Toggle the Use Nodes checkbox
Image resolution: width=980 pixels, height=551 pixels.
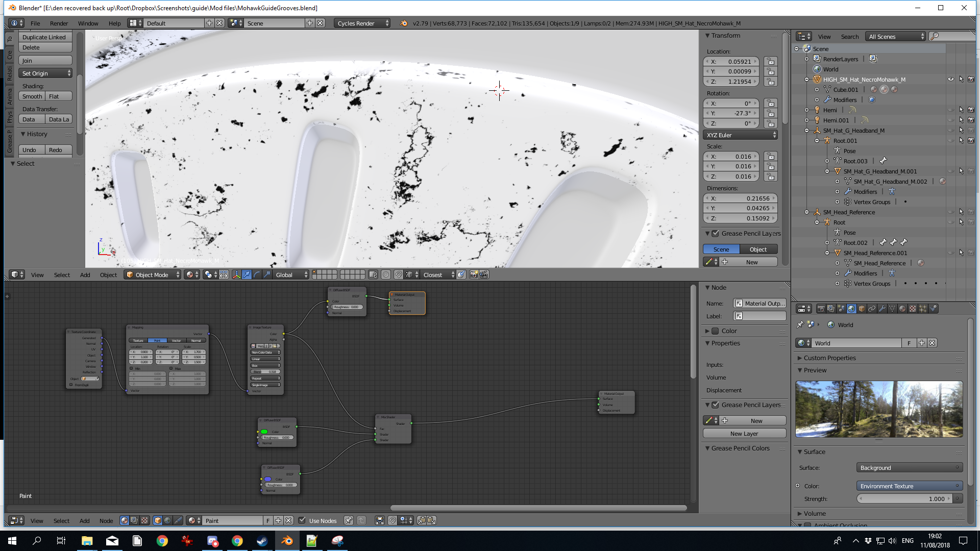click(302, 520)
